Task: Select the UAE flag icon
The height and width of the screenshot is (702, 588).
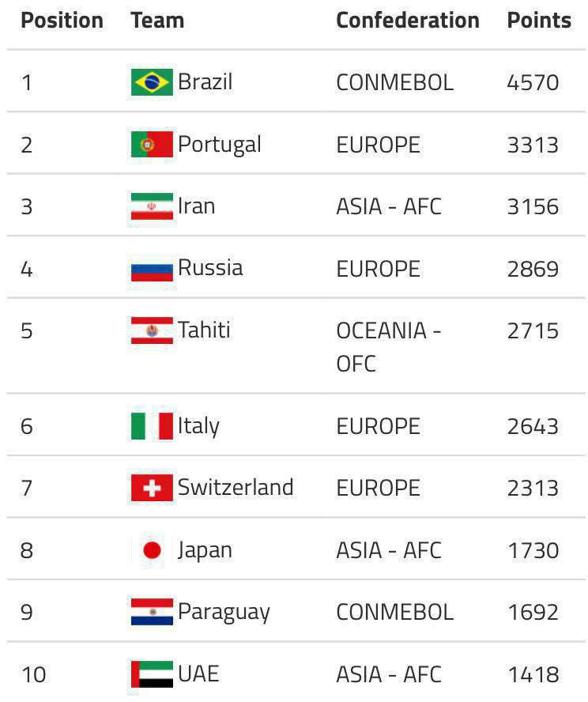Action: [x=152, y=674]
